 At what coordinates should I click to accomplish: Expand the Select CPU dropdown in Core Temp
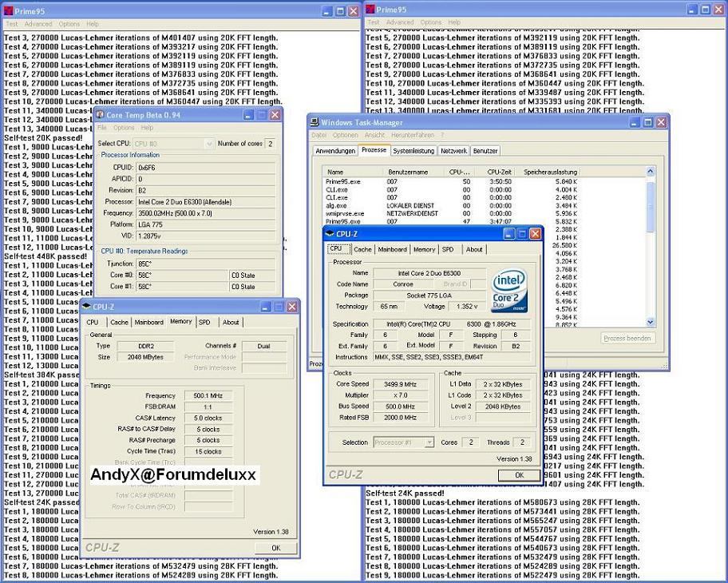pyautogui.click(x=209, y=144)
